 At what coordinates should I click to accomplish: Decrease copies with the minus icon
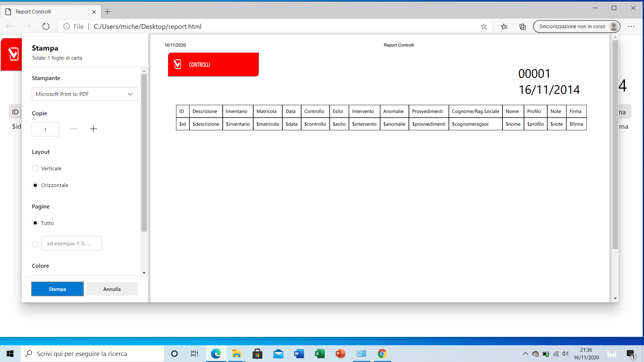[x=74, y=129]
